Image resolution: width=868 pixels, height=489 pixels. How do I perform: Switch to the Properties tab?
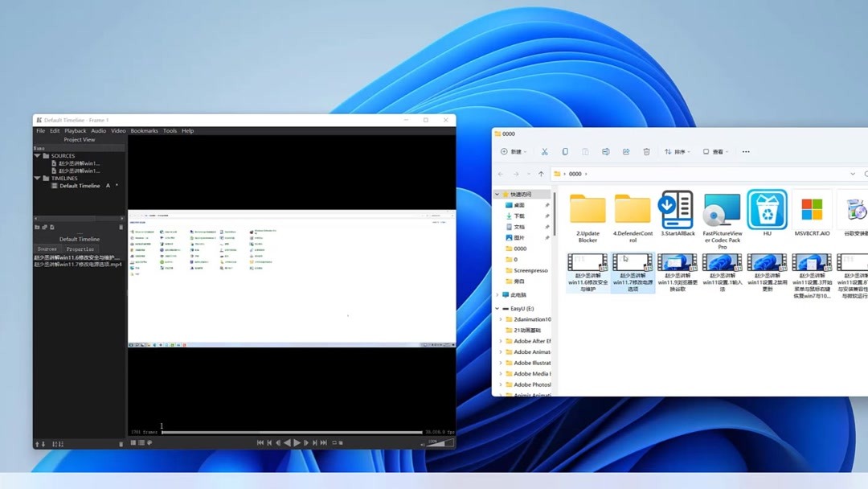pos(80,249)
